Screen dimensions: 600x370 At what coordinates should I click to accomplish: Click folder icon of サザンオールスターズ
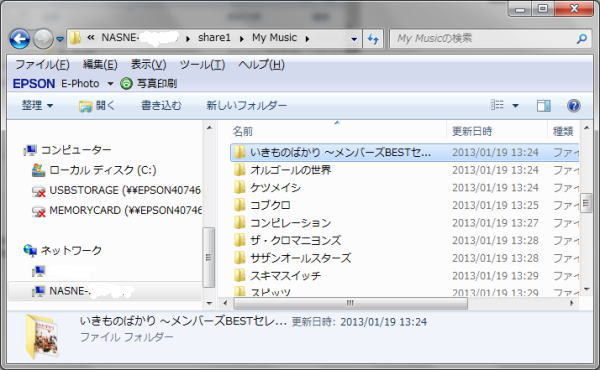[240, 258]
